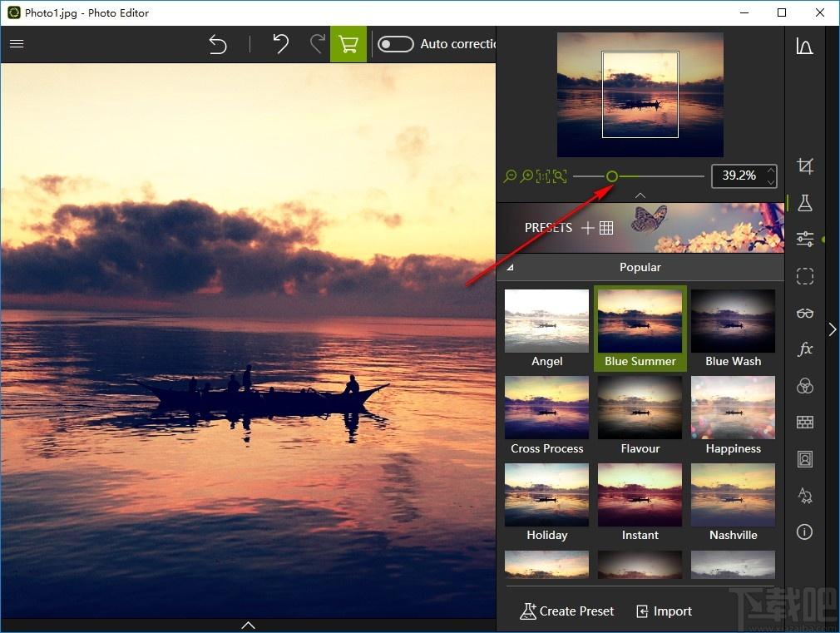Click the Import button
This screenshot has width=840, height=633.
[664, 611]
